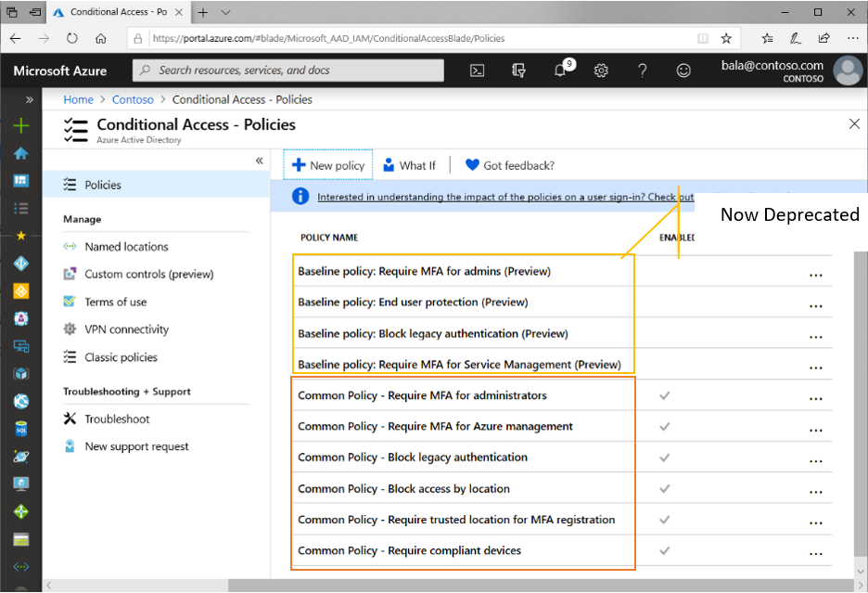Open Common Policy - Require MFA for Azure management

[435, 427]
